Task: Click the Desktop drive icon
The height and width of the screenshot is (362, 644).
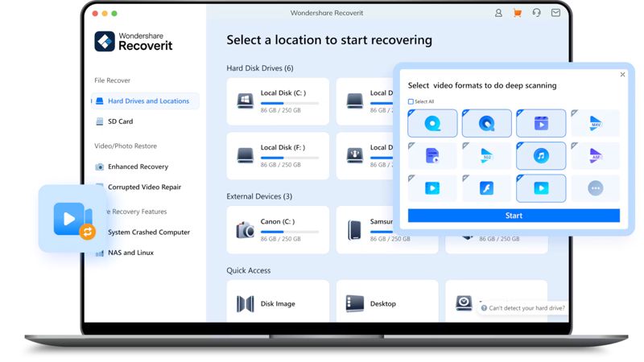Action: pyautogui.click(x=354, y=304)
